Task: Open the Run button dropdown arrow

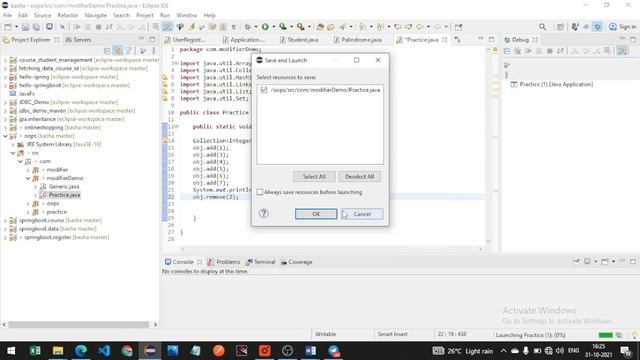Action: (273, 27)
